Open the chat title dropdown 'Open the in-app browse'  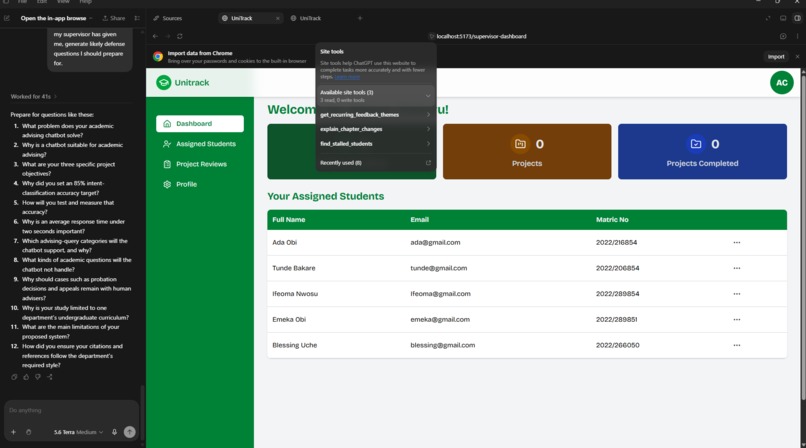tap(57, 18)
